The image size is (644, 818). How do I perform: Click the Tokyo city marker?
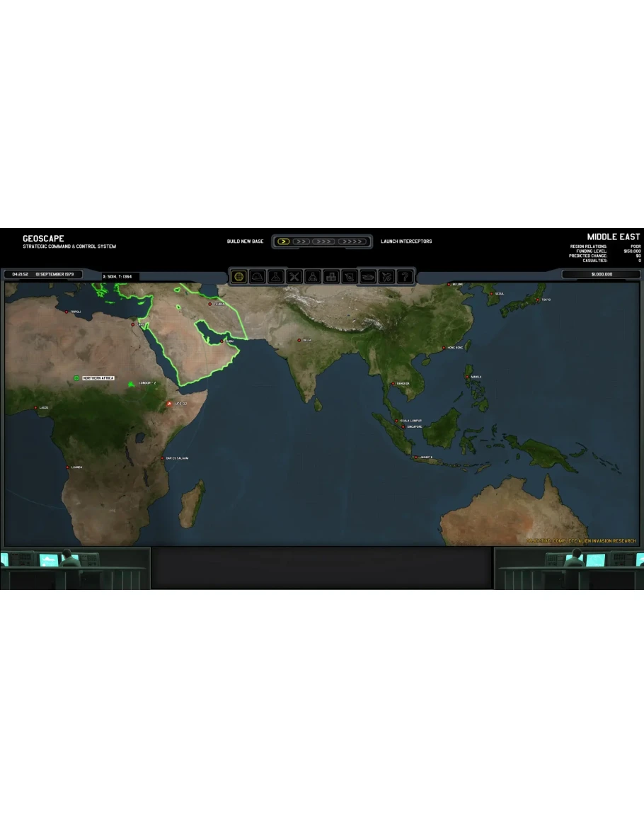pos(538,300)
